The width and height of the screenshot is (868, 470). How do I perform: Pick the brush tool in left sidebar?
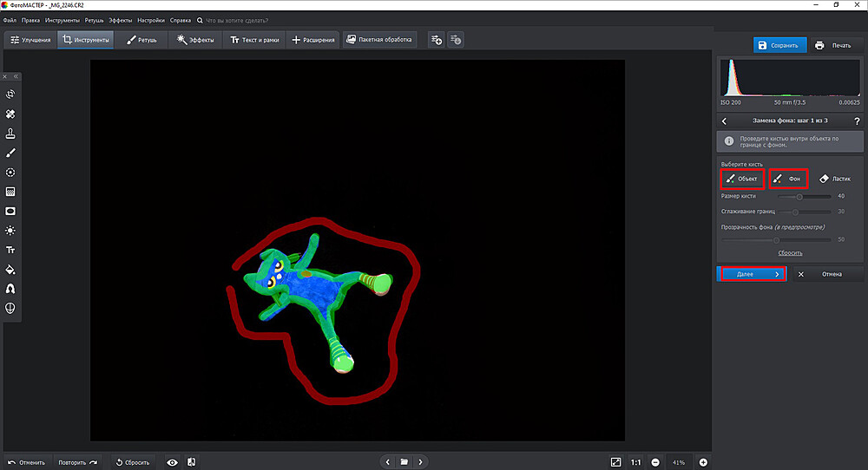(10, 153)
